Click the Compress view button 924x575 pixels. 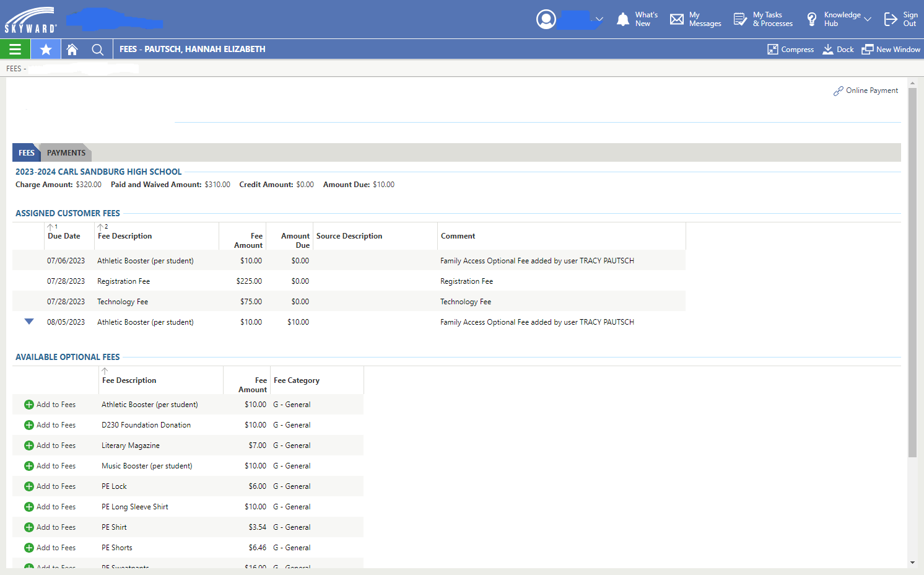[790, 50]
